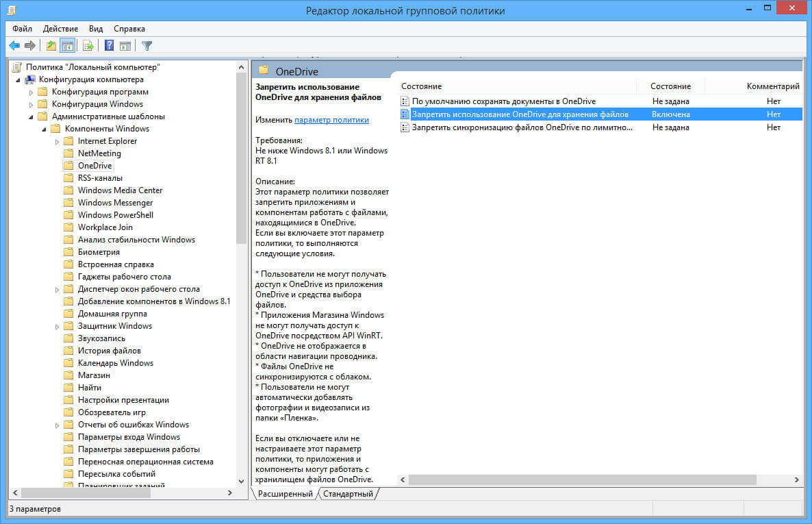Expand the Internet Explorer tree node
812x524 pixels.
click(57, 142)
